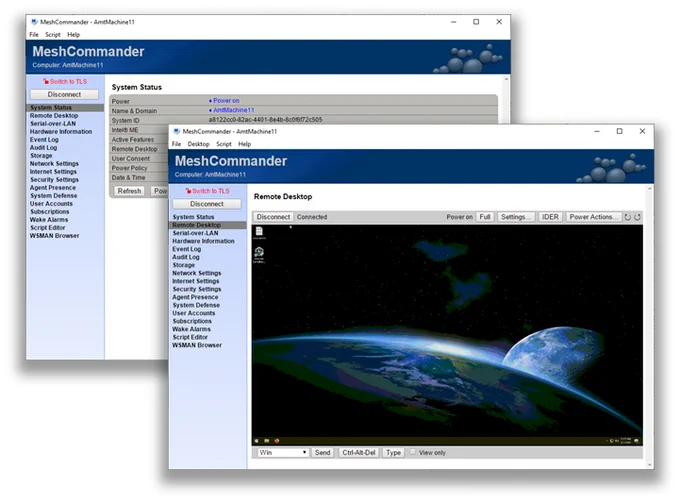The height and width of the screenshot is (502, 680).
Task: Open Help menu in front window
Action: pyautogui.click(x=245, y=144)
